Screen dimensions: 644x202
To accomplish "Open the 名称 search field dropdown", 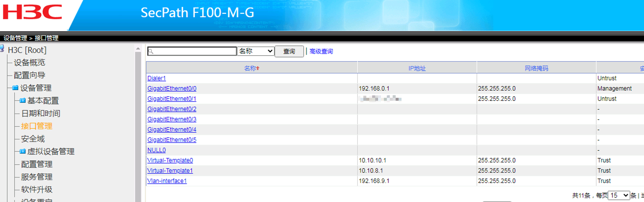I will pos(255,51).
